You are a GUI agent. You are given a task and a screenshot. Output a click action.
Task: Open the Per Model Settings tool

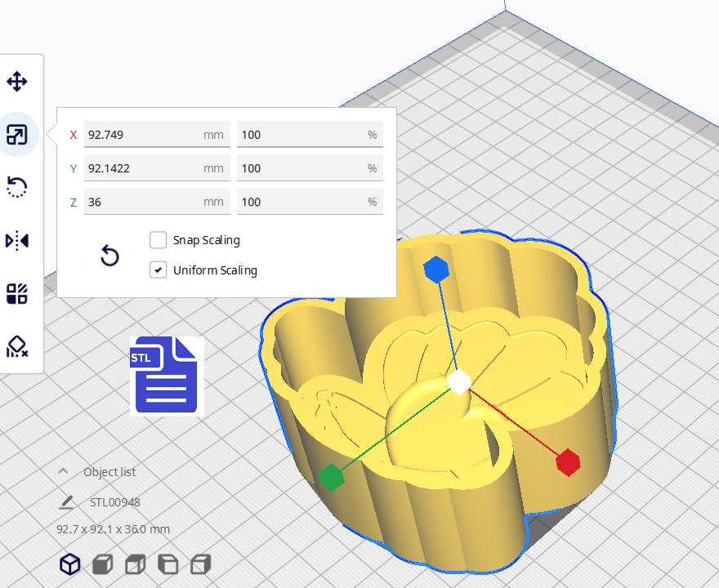click(x=17, y=294)
